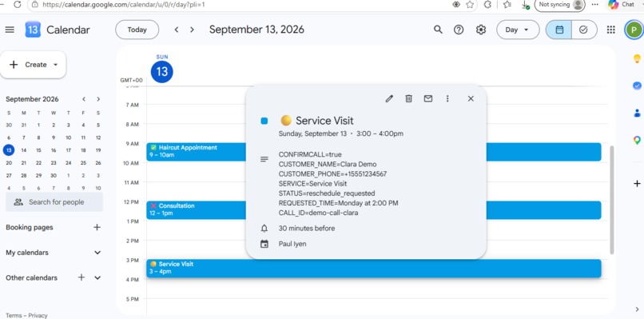Jump to Today button
644x319 pixels.
[137, 30]
